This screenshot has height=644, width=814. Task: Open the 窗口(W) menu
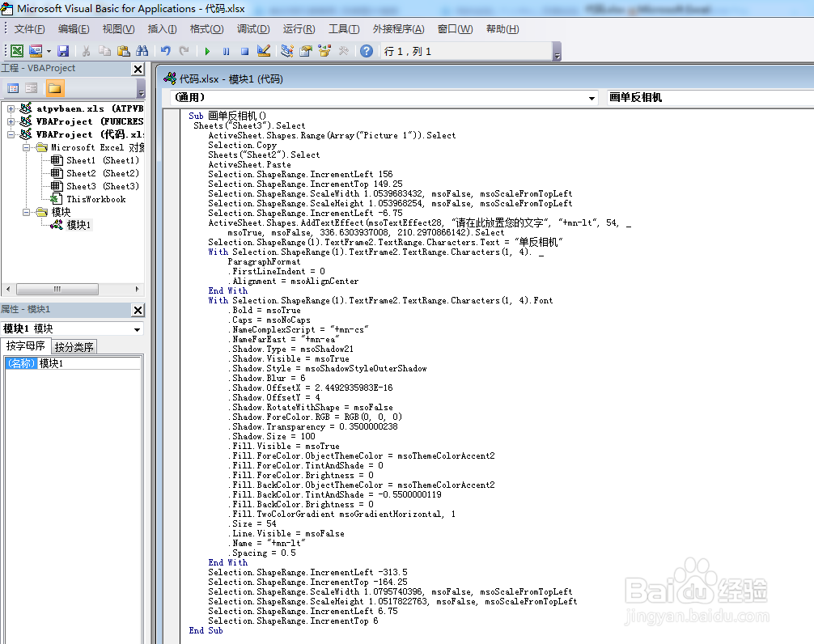click(x=456, y=29)
